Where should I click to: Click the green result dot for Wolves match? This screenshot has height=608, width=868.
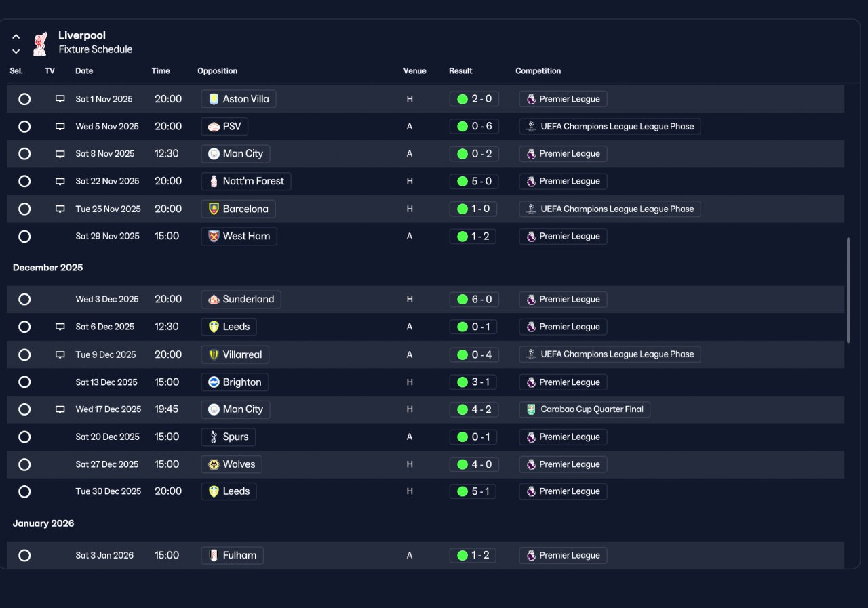[462, 465]
